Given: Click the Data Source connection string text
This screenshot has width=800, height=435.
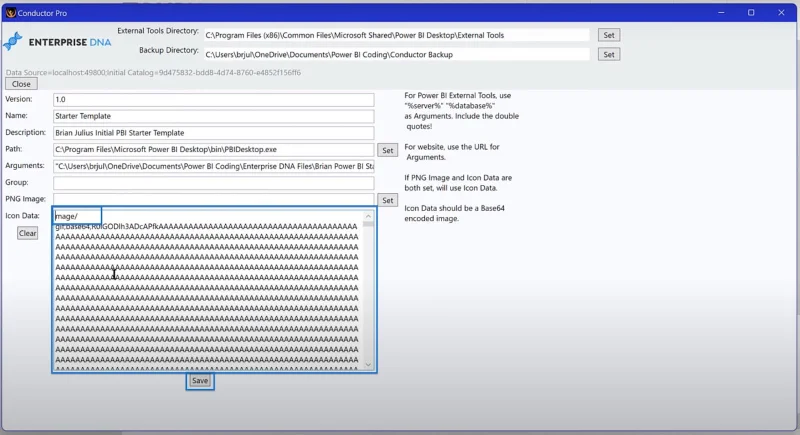Looking at the screenshot, I should pyautogui.click(x=153, y=72).
